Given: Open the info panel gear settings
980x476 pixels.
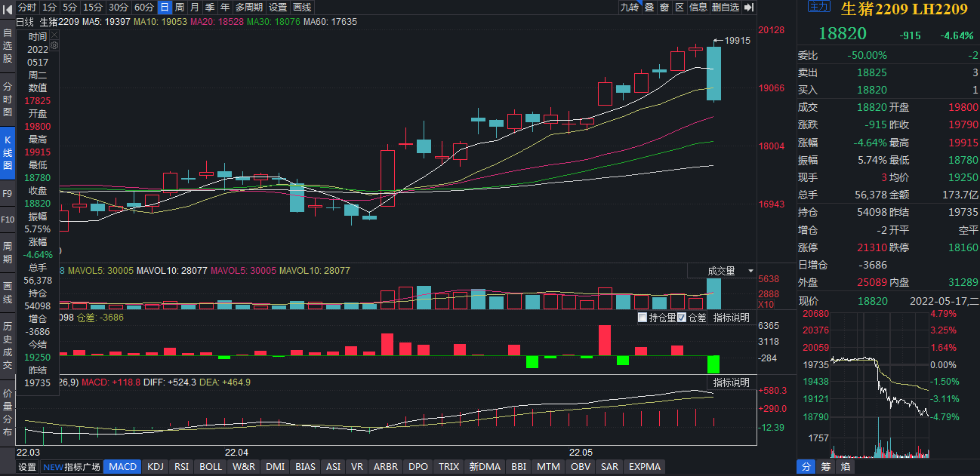Looking at the screenshot, I should coord(54,45).
